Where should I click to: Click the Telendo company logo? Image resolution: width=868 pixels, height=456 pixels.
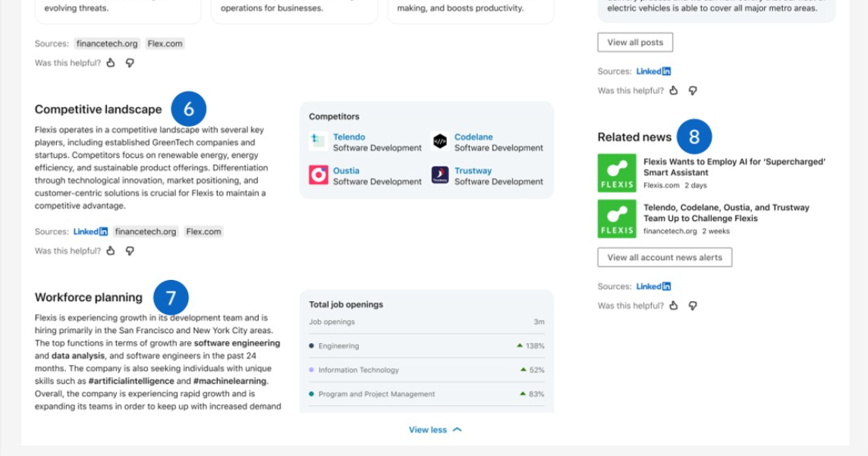[319, 141]
